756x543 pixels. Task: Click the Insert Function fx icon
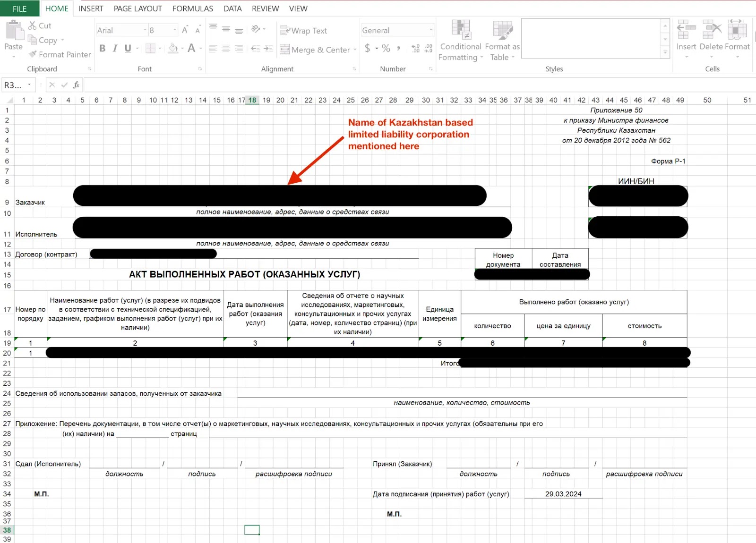pos(77,85)
